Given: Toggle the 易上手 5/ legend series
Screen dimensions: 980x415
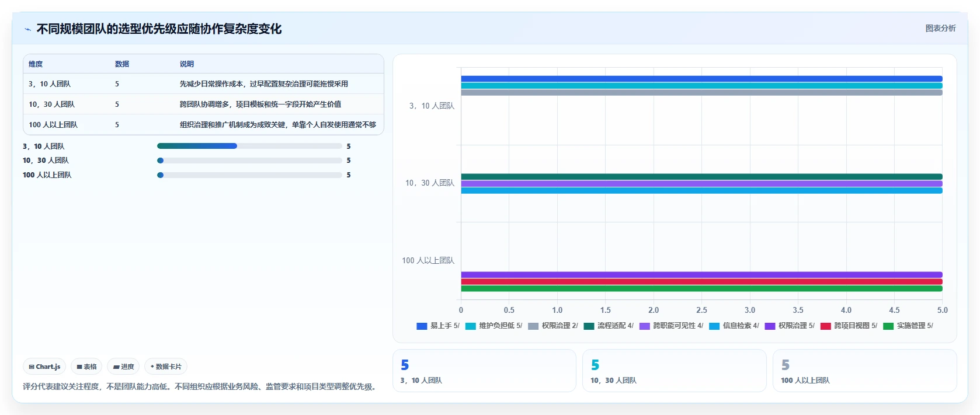Looking at the screenshot, I should coord(438,326).
